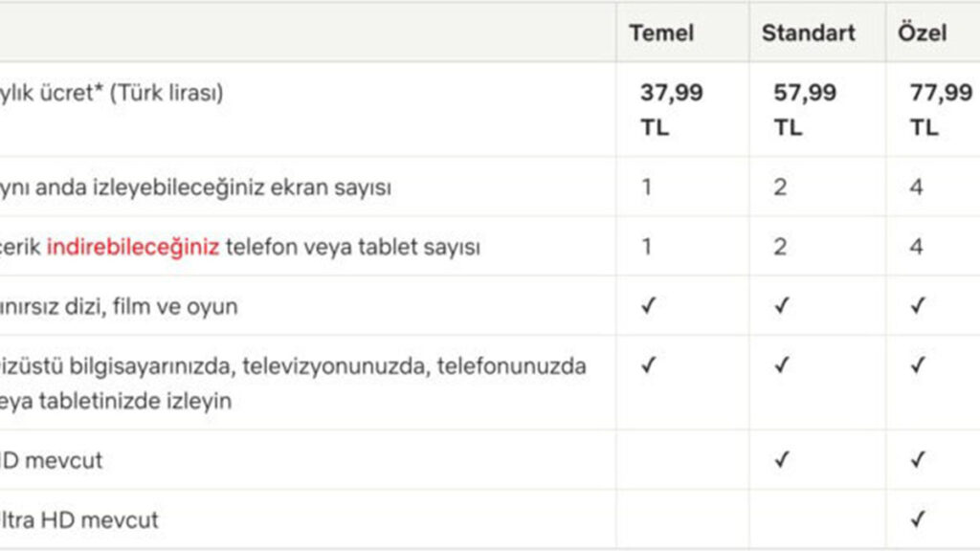The height and width of the screenshot is (551, 980).
Task: Click the 37,99 TL Temel price
Action: pyautogui.click(x=671, y=110)
